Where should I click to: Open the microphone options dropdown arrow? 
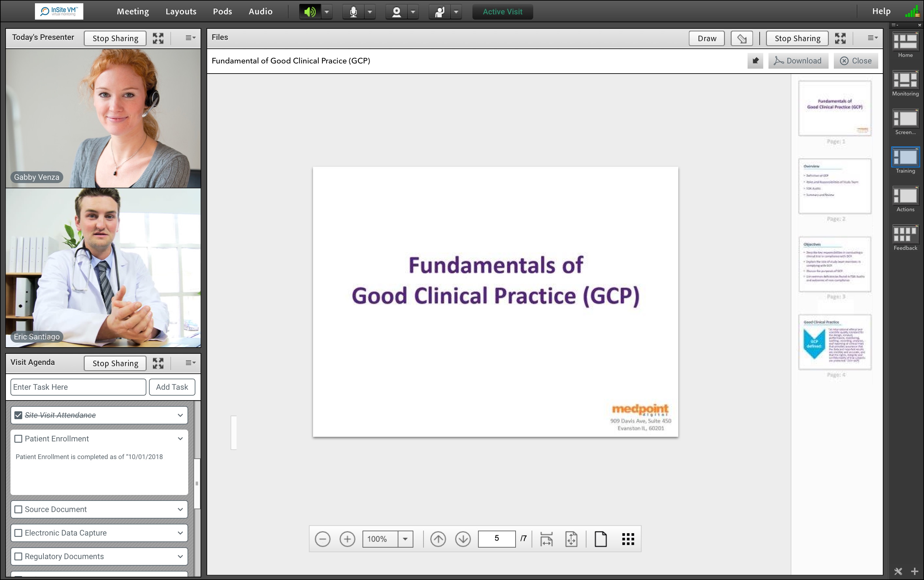pyautogui.click(x=370, y=12)
